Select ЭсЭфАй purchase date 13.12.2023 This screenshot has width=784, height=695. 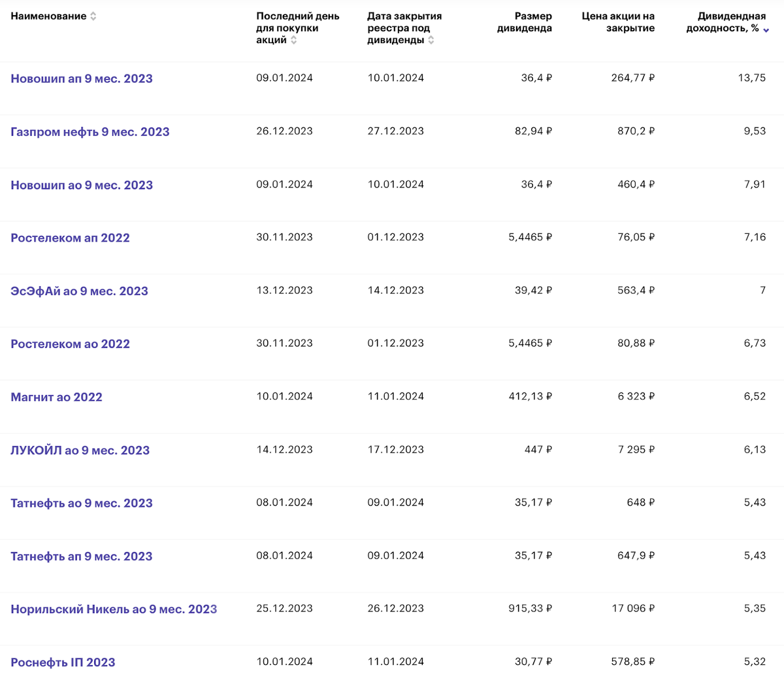point(284,290)
